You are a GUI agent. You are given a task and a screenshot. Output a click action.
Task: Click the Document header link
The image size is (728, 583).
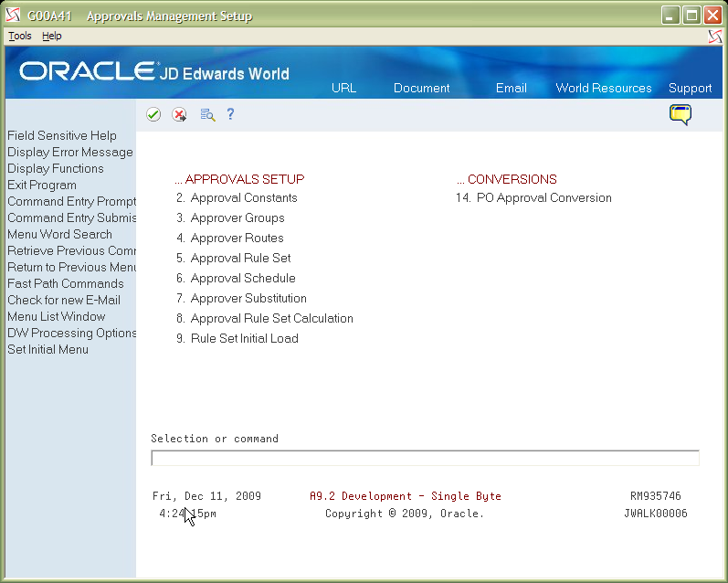tap(422, 88)
